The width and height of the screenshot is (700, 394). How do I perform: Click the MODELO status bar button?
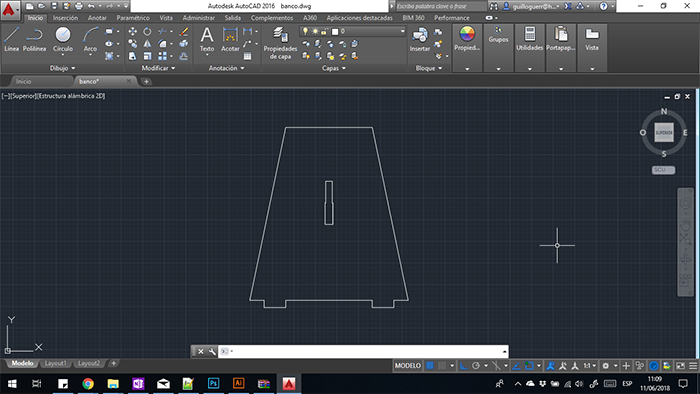[x=408, y=366]
